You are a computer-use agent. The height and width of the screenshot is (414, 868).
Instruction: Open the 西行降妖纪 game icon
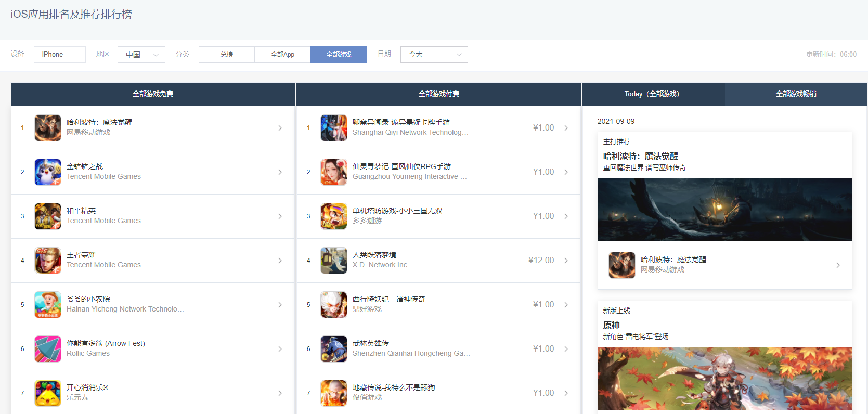coord(334,305)
